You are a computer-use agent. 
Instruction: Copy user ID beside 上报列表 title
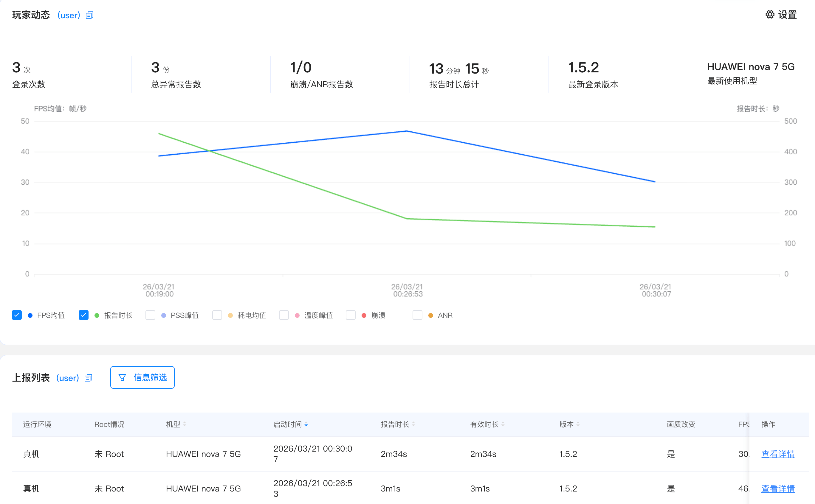88,378
